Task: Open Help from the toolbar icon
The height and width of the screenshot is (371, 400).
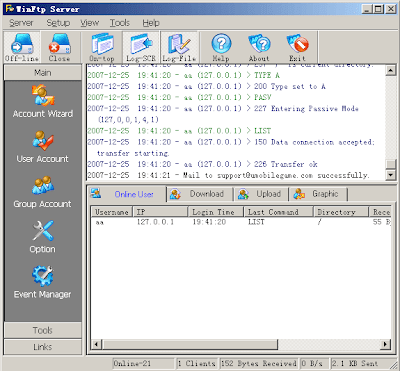Action: coord(221,47)
